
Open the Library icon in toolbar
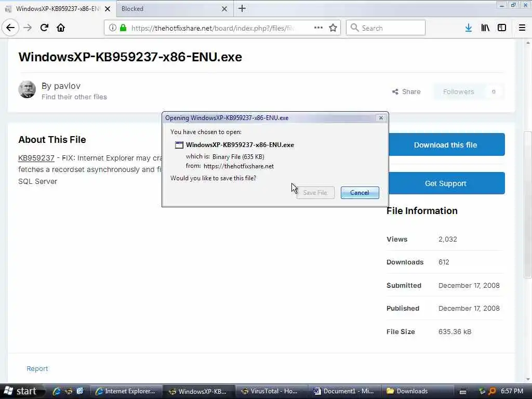(485, 28)
